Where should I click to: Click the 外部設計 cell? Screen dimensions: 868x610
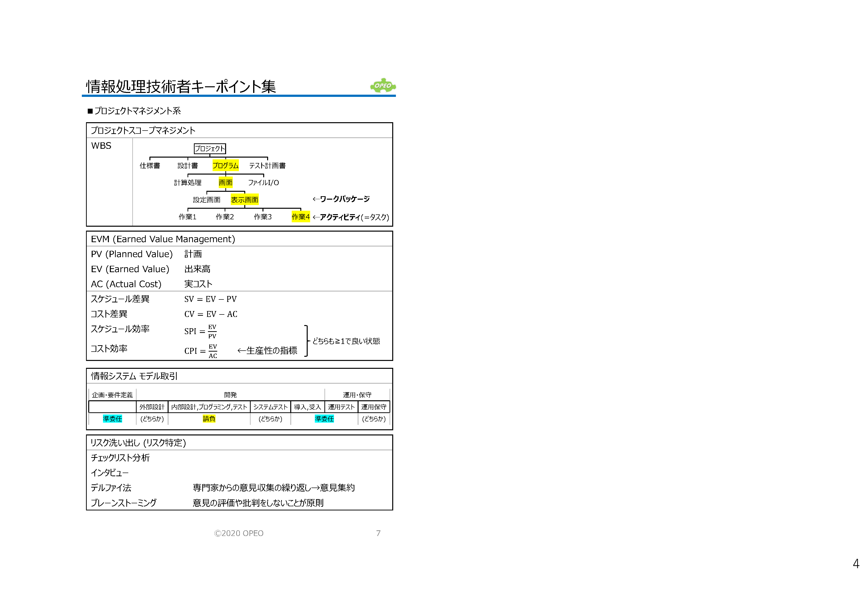pyautogui.click(x=152, y=407)
